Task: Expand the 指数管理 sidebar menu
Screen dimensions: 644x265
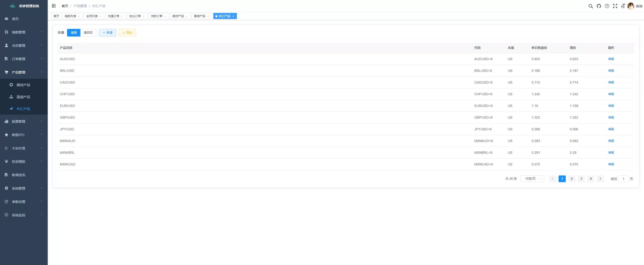Action: click(x=24, y=32)
